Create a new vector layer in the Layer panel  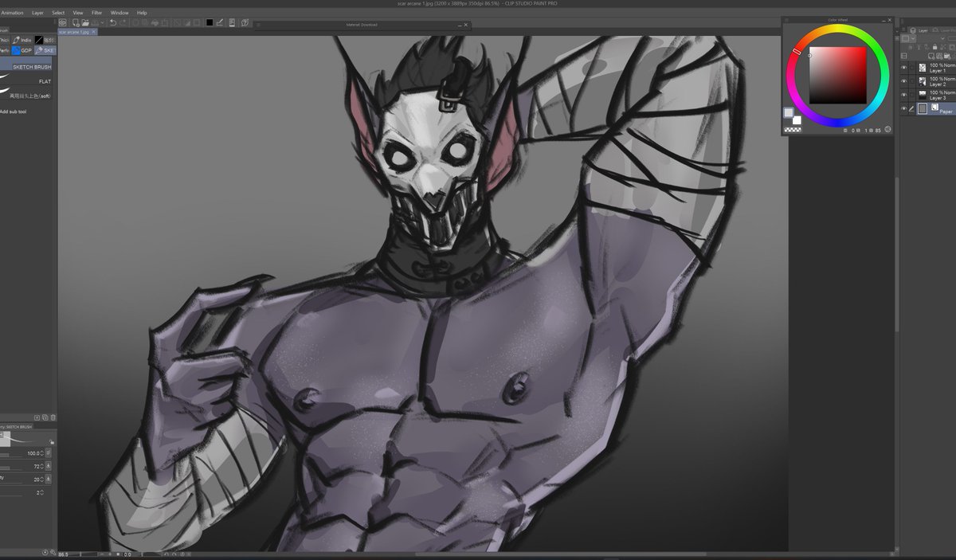click(x=938, y=56)
